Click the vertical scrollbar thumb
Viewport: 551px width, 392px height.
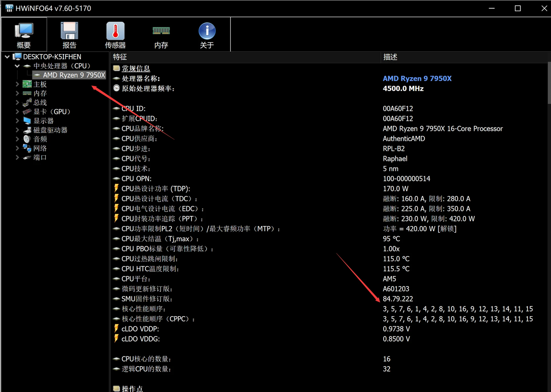coord(549,83)
